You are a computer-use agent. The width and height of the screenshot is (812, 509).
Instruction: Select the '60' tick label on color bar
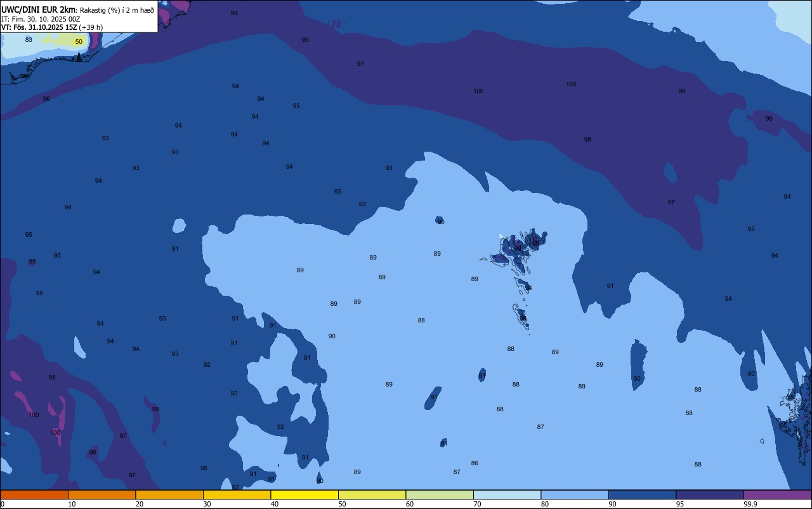410,504
